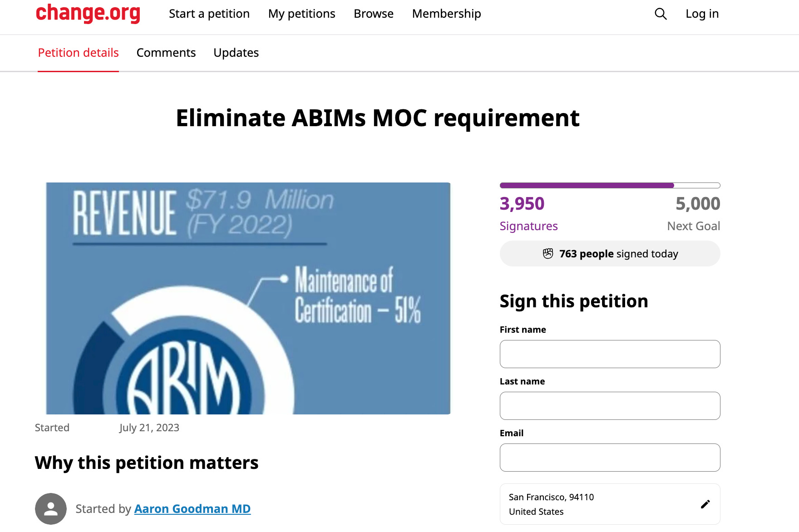Click the petition title Eliminate ABIMs MOC requirement
Viewport: 799px width, 532px height.
point(378,118)
